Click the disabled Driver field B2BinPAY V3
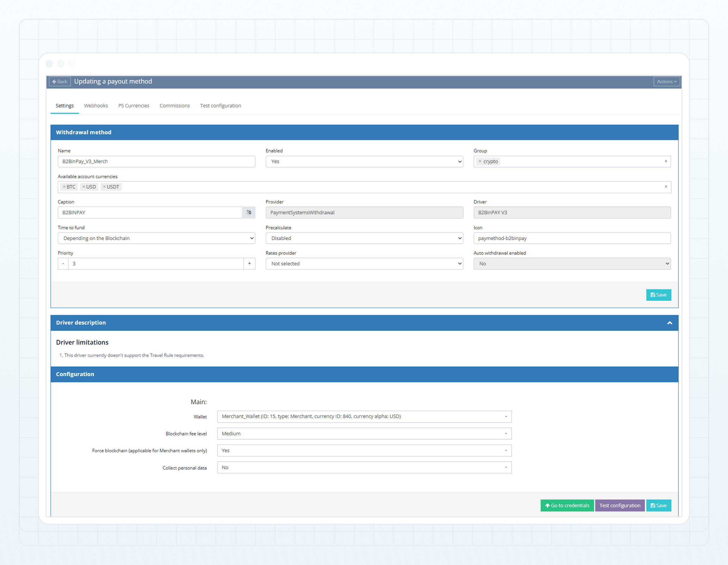Screen dimensions: 728x565 pos(572,213)
